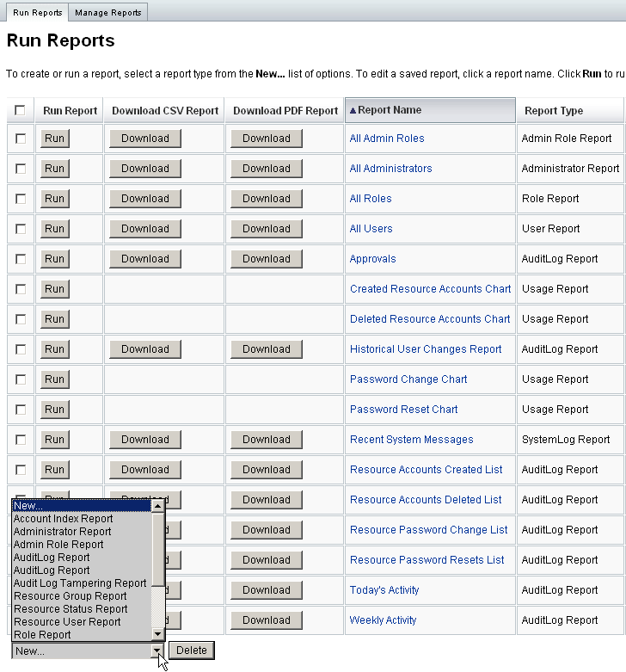Choose Admin Role Report from dropdown list
This screenshot has width=626, height=672.
coord(82,545)
